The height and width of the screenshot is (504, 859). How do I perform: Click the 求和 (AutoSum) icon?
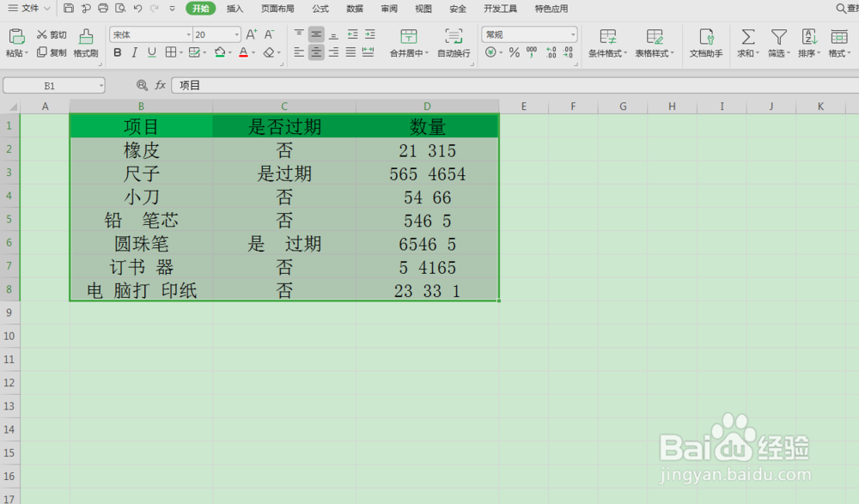(746, 43)
